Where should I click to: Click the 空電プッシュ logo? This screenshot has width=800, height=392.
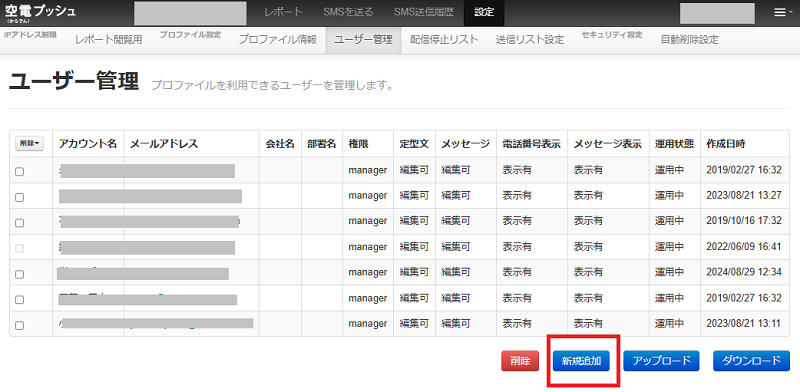click(x=40, y=13)
